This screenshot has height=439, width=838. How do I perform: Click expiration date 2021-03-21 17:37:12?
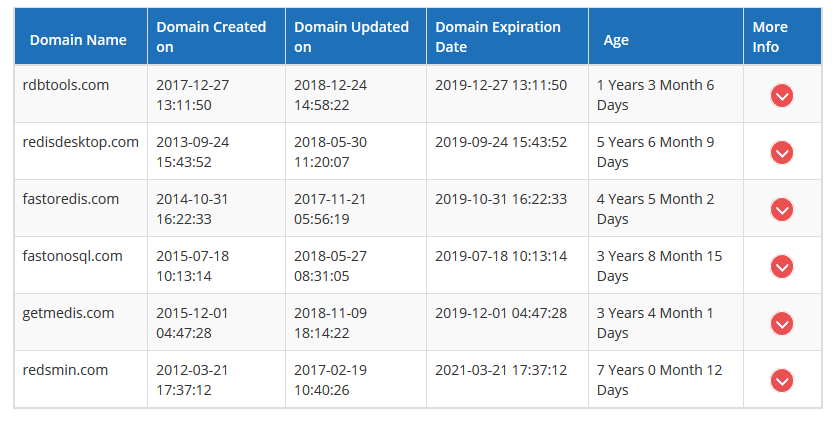(501, 370)
